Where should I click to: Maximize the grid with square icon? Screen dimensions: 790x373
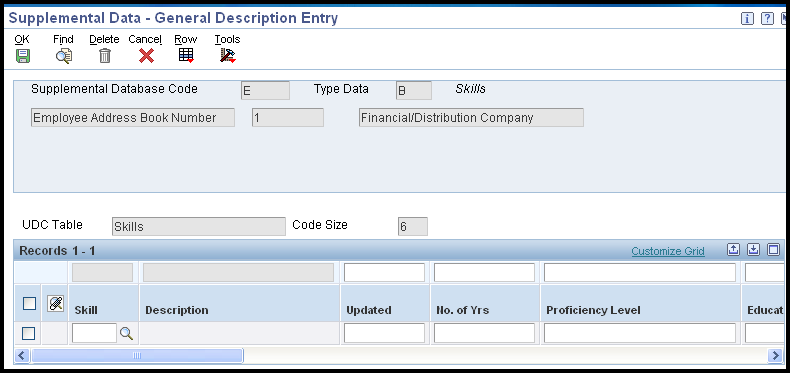773,250
